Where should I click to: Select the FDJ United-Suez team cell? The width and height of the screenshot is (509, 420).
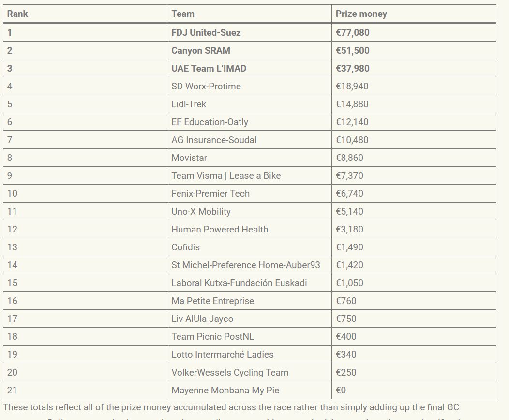coord(249,32)
